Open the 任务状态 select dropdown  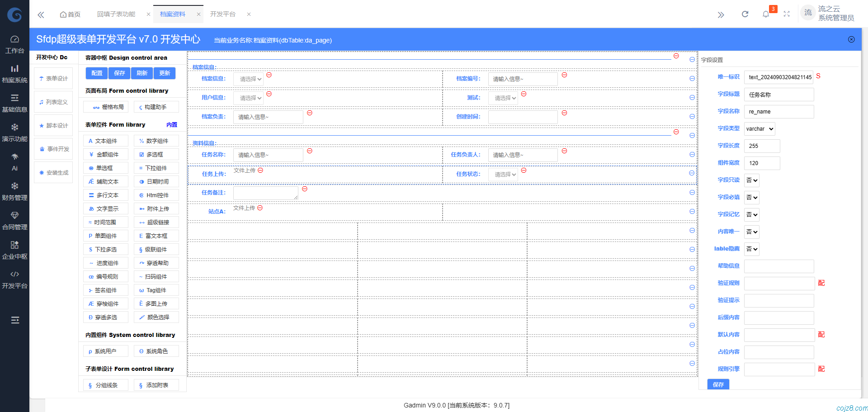pyautogui.click(x=503, y=175)
